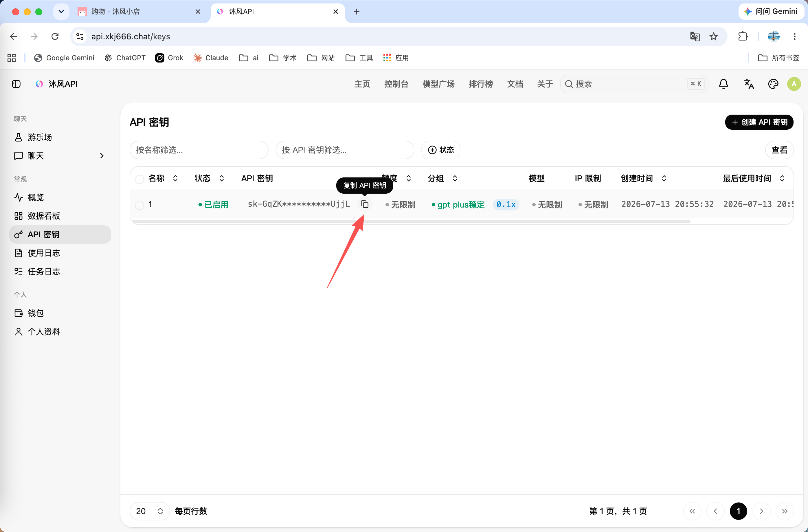Open the theme palette icon

pyautogui.click(x=773, y=84)
